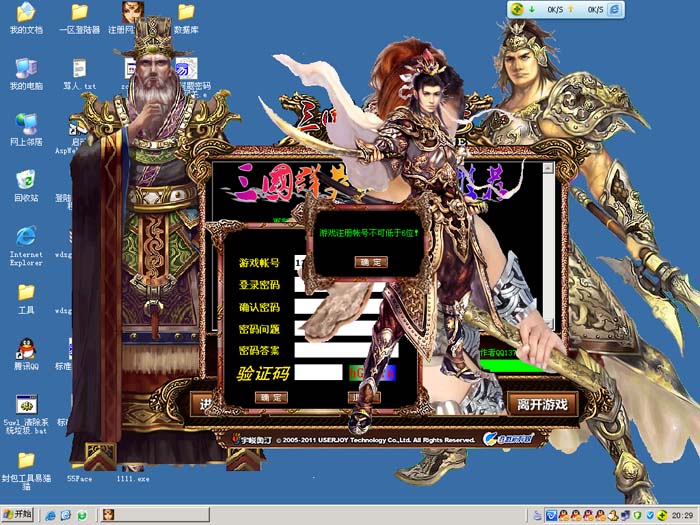Open the 工具 folder on desktop

(25, 293)
